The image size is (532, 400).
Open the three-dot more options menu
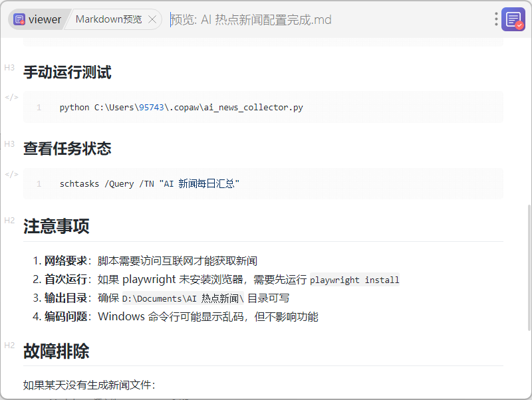point(496,19)
